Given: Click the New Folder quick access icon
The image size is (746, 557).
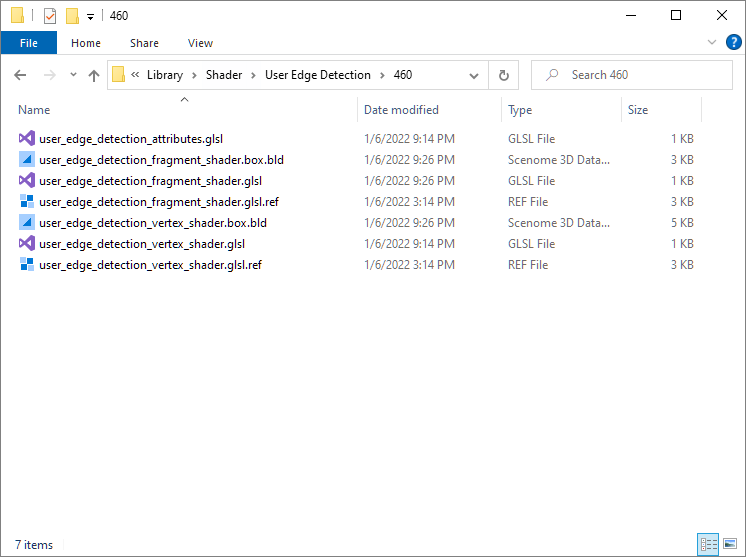Looking at the screenshot, I should pyautogui.click(x=72, y=16).
